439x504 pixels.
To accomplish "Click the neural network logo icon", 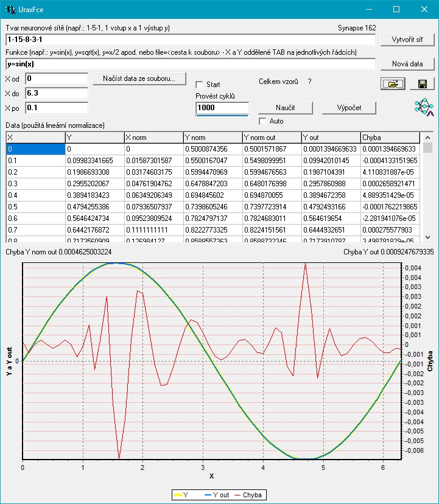I will (x=424, y=107).
